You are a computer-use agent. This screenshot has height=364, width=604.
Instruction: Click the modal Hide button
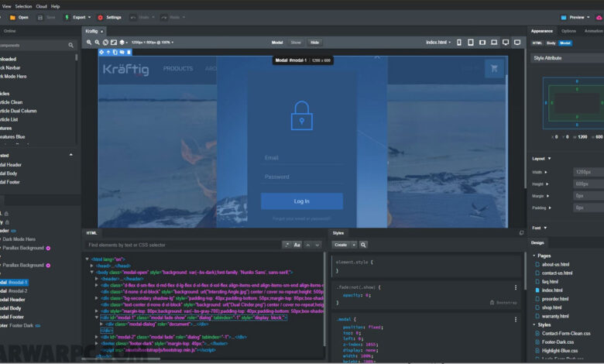coord(314,43)
